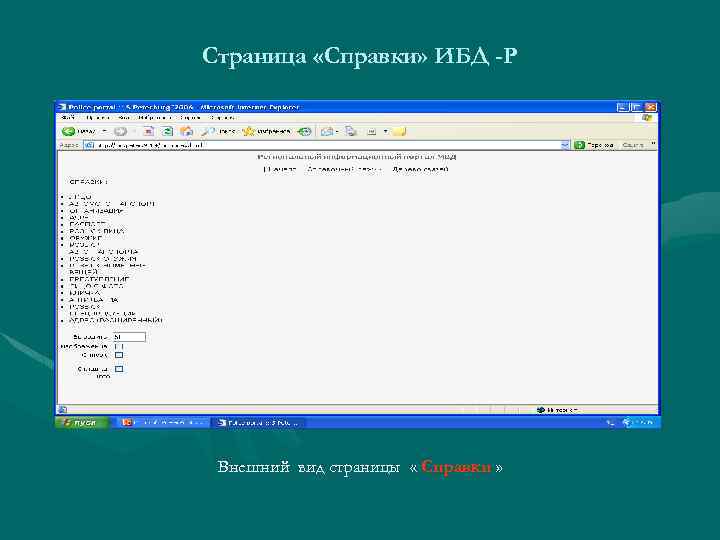Click the Windows 'пуск' Start button
Screen dimensions: 720x540
click(x=82, y=422)
